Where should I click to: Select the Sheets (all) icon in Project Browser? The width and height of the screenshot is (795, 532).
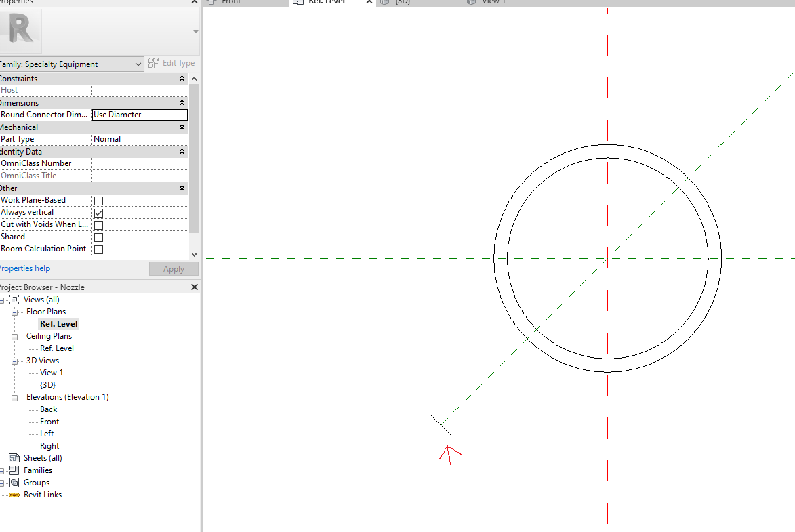coord(14,457)
